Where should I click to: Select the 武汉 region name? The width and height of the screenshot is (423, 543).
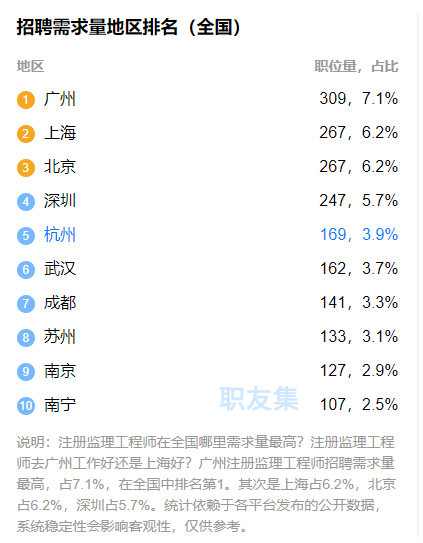pyautogui.click(x=60, y=269)
